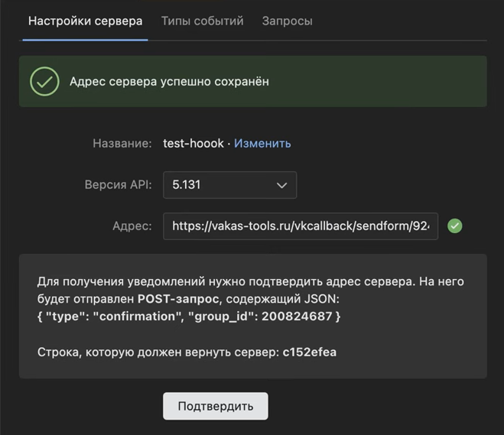Image resolution: width=504 pixels, height=435 pixels.
Task: Click green verified checkmark beside address field
Action: (455, 226)
